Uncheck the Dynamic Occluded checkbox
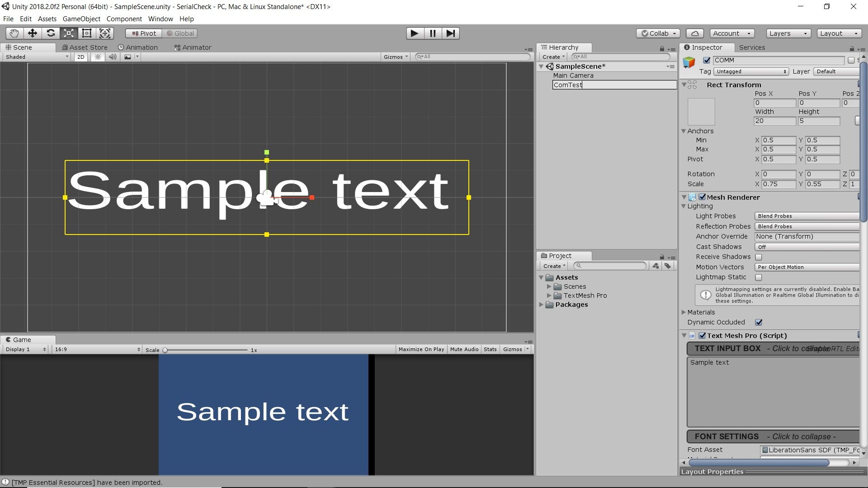 click(x=759, y=322)
